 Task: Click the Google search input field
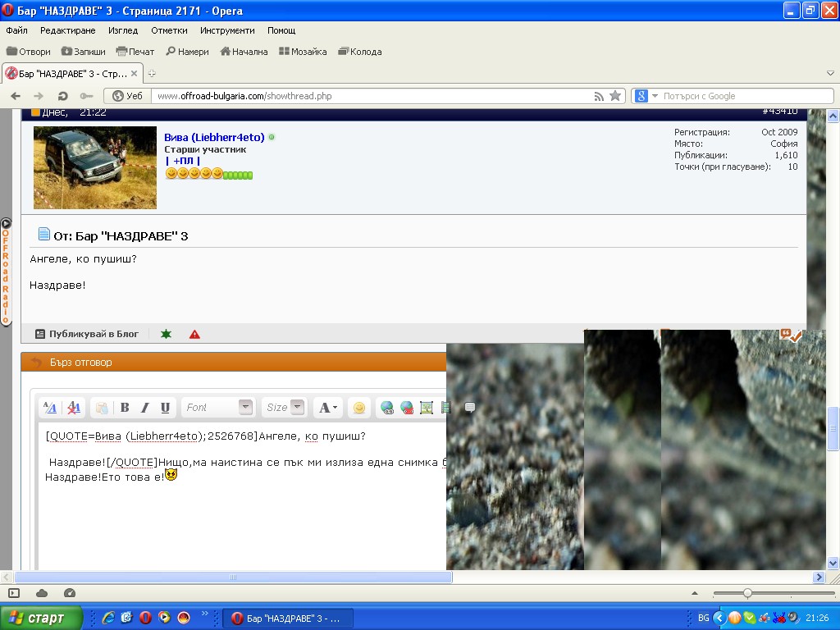click(x=742, y=96)
